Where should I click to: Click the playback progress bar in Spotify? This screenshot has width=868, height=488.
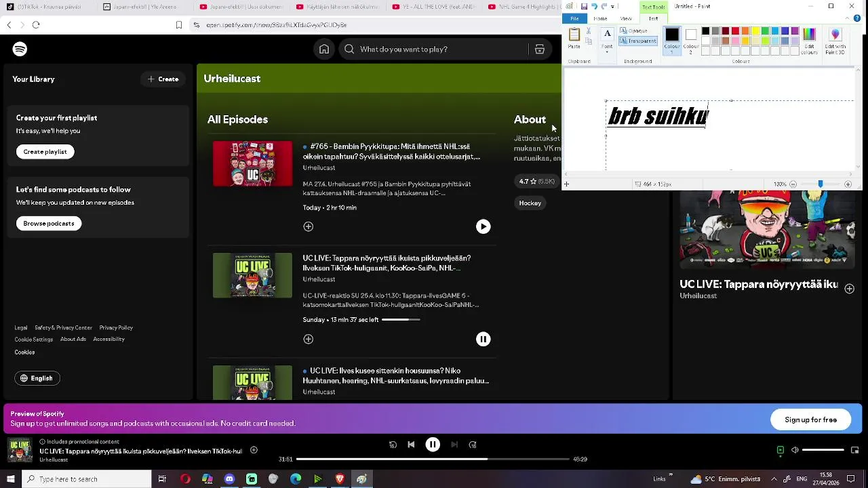tap(433, 460)
